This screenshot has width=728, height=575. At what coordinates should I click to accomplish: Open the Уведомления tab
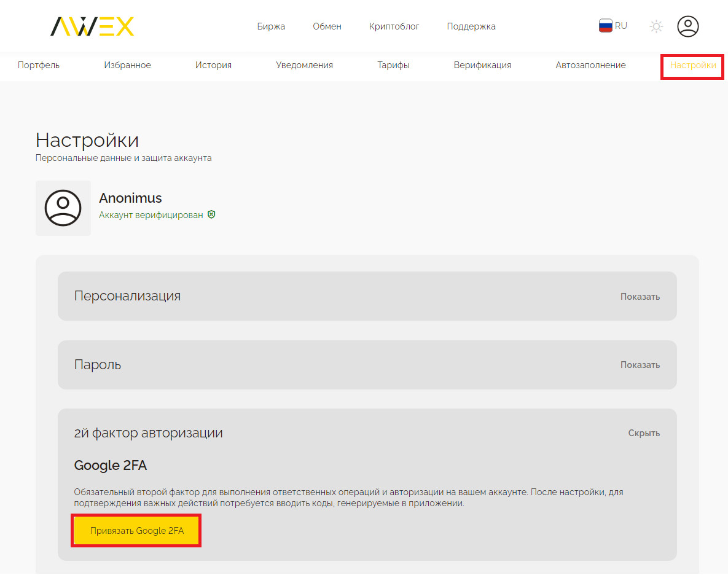coord(304,65)
